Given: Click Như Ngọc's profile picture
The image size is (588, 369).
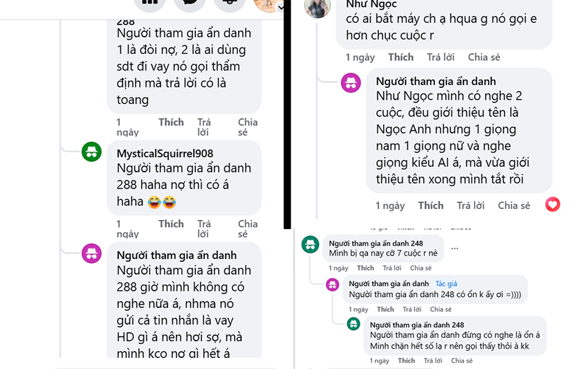Looking at the screenshot, I should [318, 7].
